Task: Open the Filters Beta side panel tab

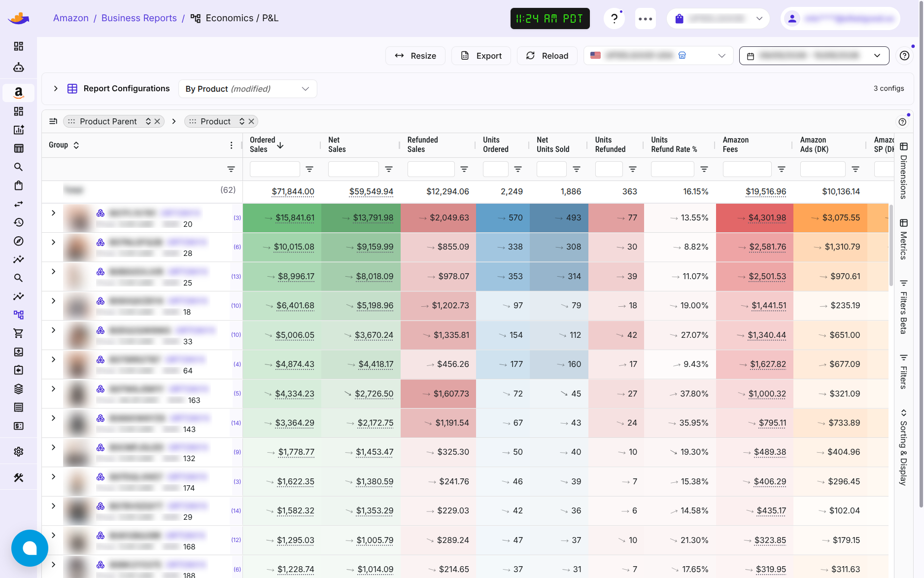Action: tap(903, 306)
